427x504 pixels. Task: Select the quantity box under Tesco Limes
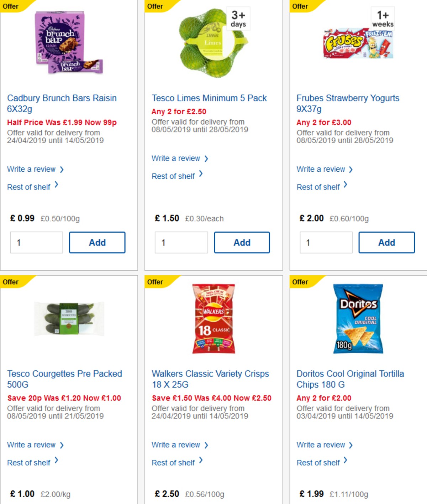(181, 242)
